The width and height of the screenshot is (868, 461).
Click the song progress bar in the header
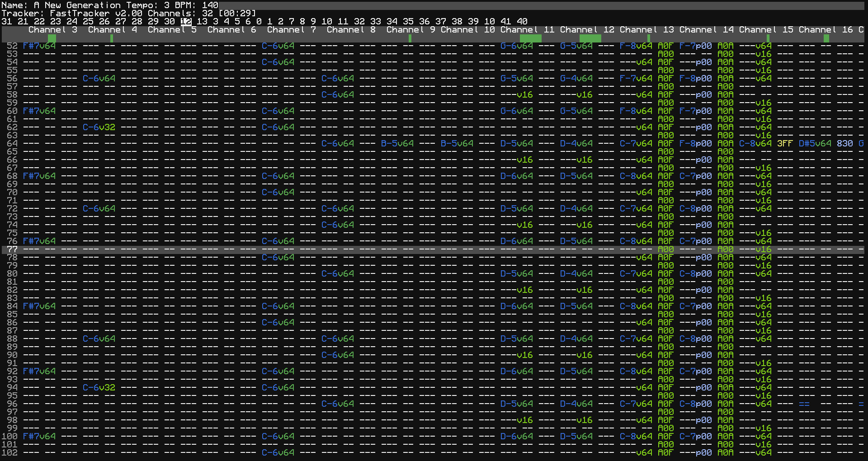click(x=542, y=5)
